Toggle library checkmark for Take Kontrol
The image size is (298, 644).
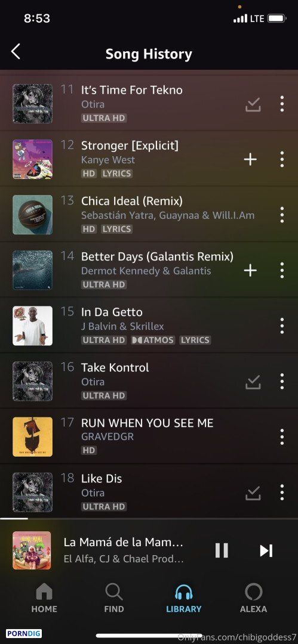[253, 382]
